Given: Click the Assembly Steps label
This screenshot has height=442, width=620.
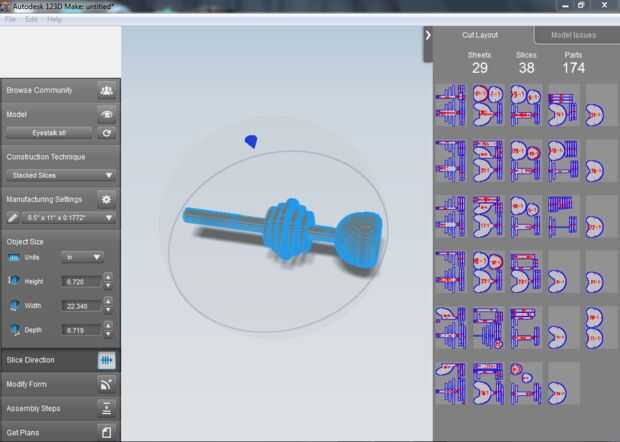Looking at the screenshot, I should point(33,408).
